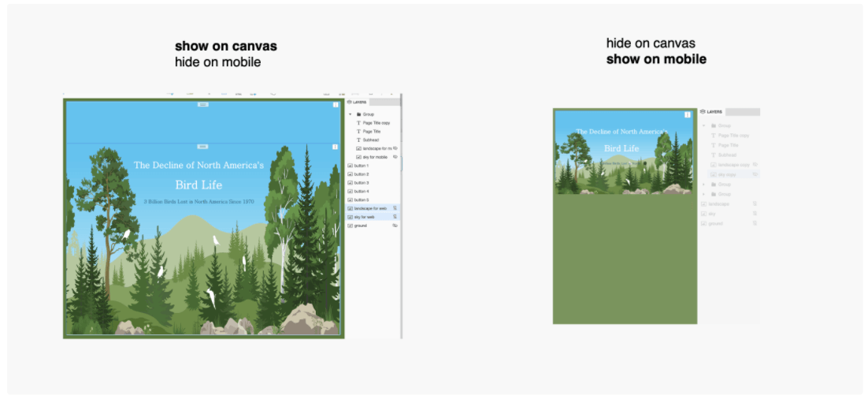The width and height of the screenshot is (868, 399).
Task: Open the second three-dot menu on left canvas
Action: pos(336,147)
